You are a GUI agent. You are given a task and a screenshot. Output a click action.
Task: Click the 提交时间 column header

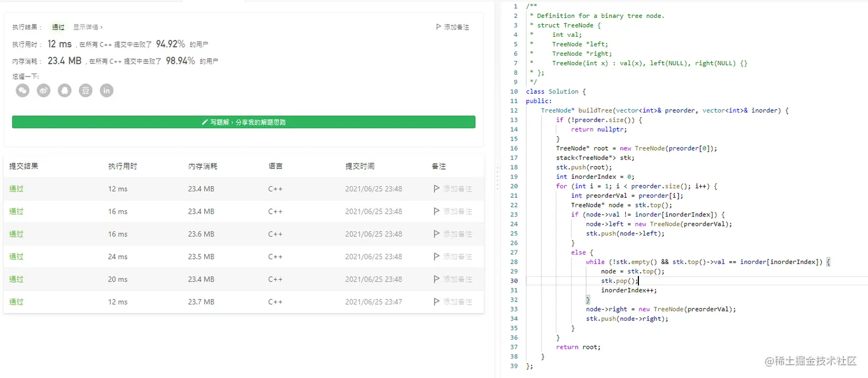tap(359, 166)
